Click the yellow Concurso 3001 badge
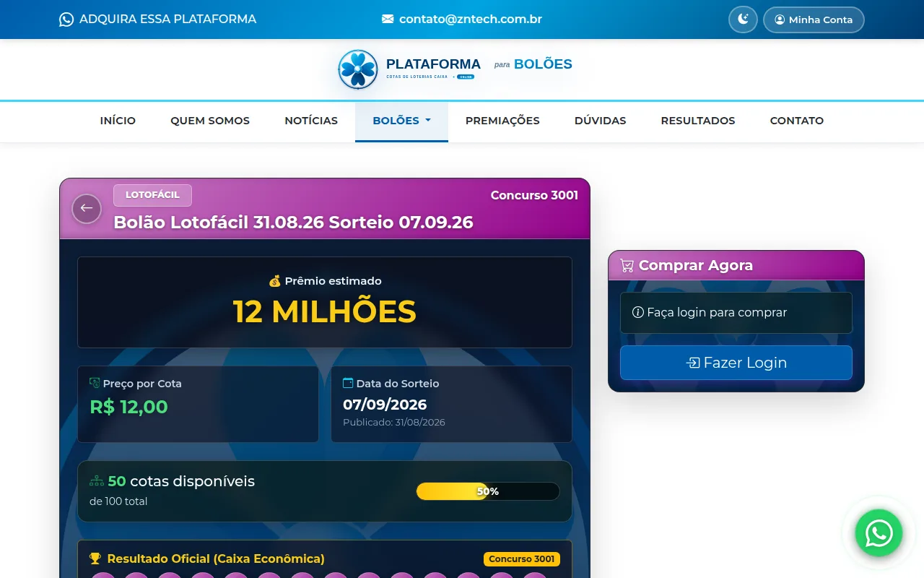The width and height of the screenshot is (924, 578). [x=522, y=559]
